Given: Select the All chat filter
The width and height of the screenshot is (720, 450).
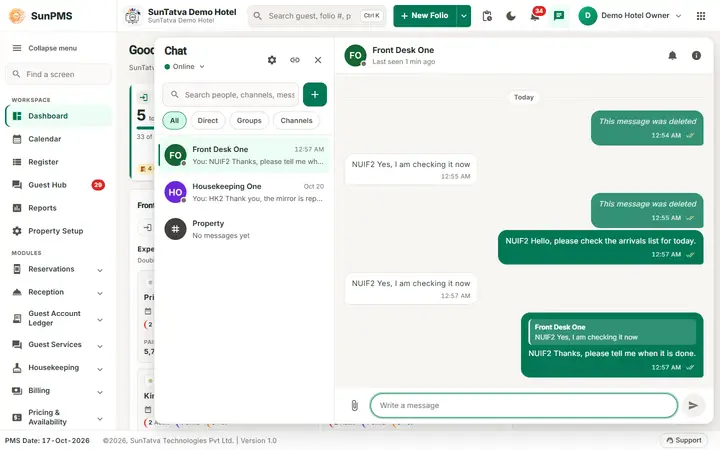Looking at the screenshot, I should [174, 121].
